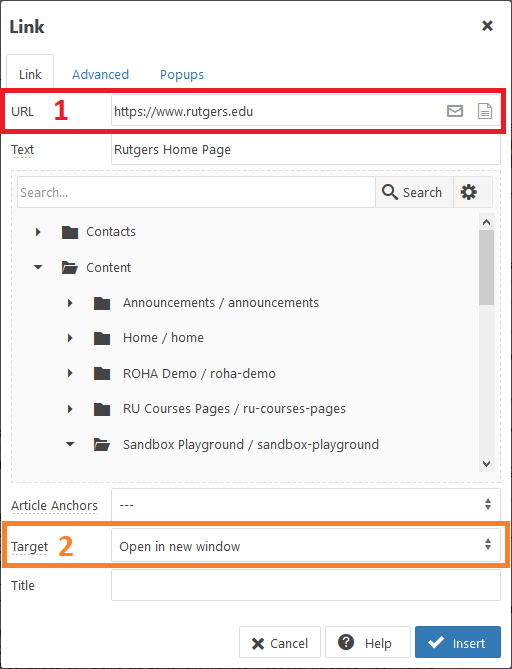Screen dimensions: 512x669
Task: Click the Announcements folder icon
Action: [x=102, y=303]
